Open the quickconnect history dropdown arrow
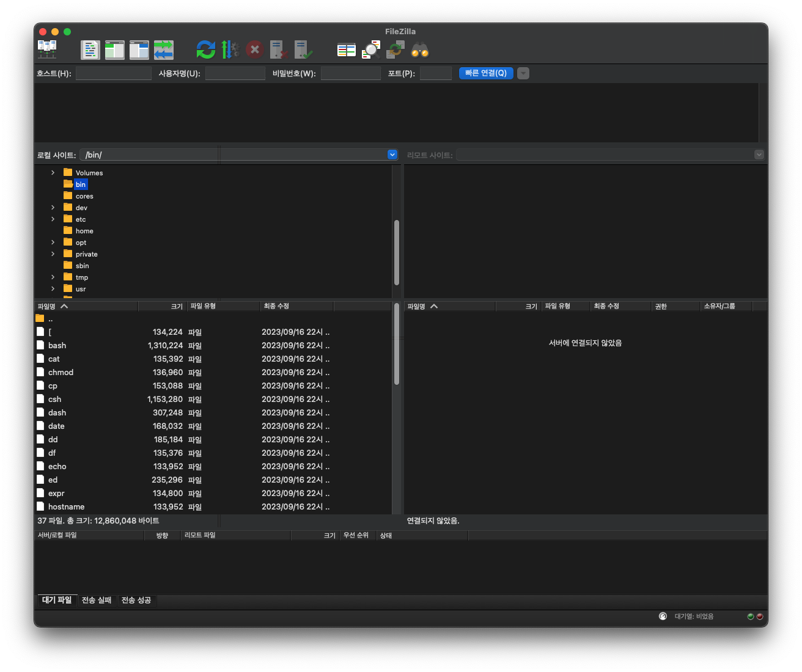This screenshot has height=672, width=802. click(x=523, y=73)
